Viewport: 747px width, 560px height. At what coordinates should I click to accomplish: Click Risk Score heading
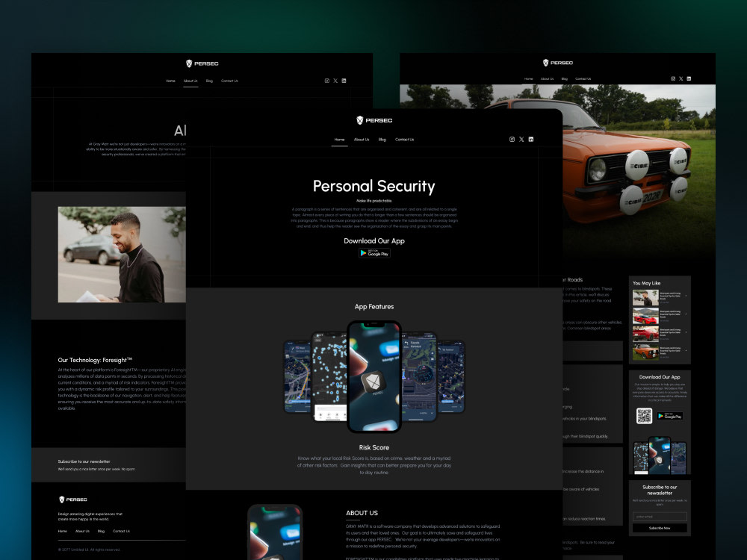(374, 447)
